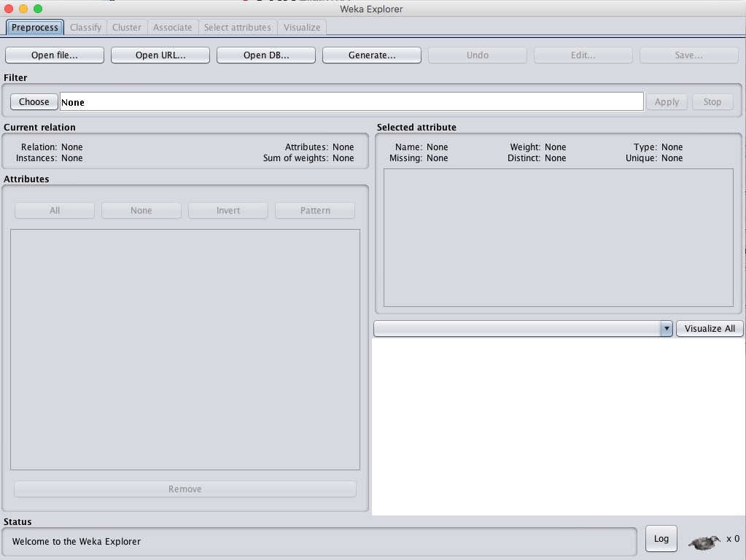The width and height of the screenshot is (746, 560).
Task: Apply the selected filter
Action: 667,102
